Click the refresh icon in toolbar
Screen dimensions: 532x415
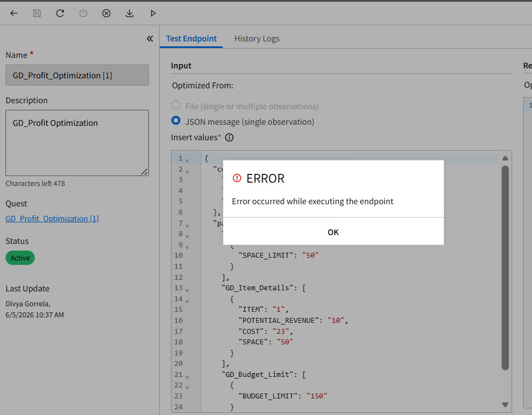(60, 13)
